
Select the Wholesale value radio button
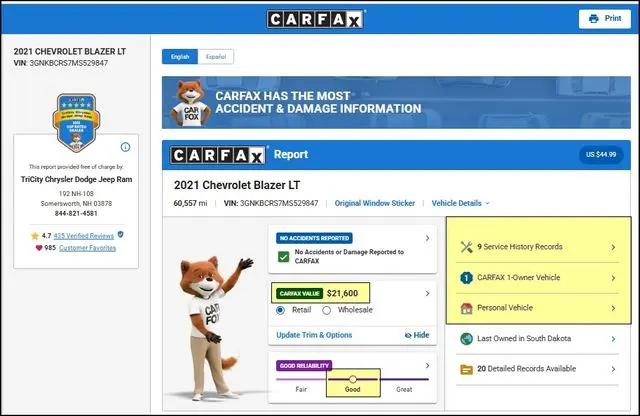327,310
